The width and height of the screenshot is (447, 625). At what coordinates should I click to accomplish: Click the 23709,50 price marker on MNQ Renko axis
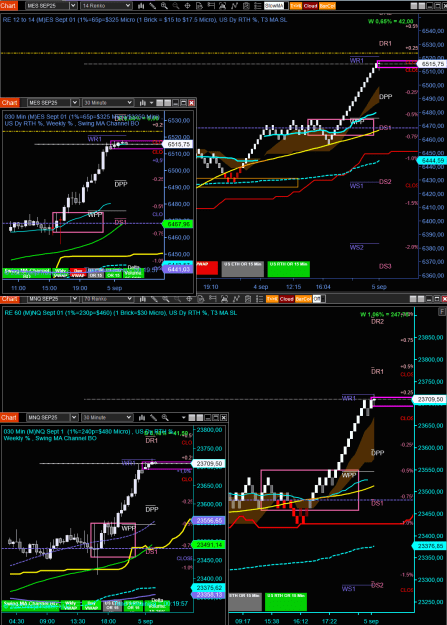429,399
